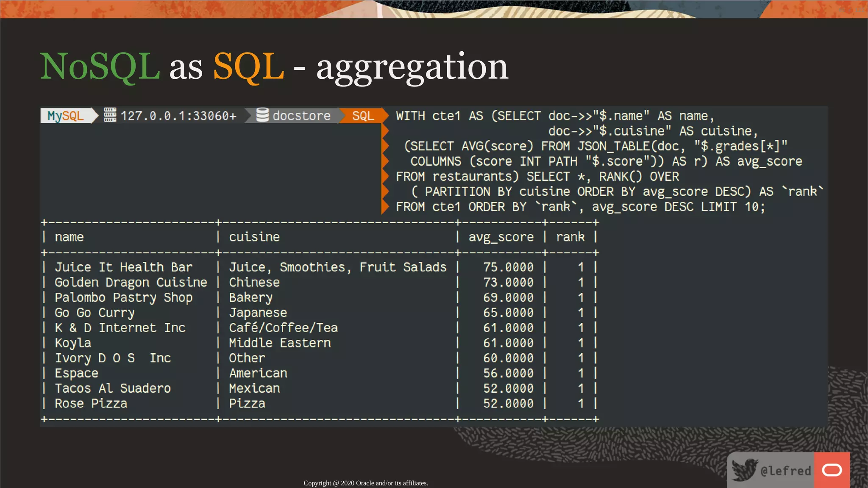Click the Rose Pizza entry

[91, 404]
